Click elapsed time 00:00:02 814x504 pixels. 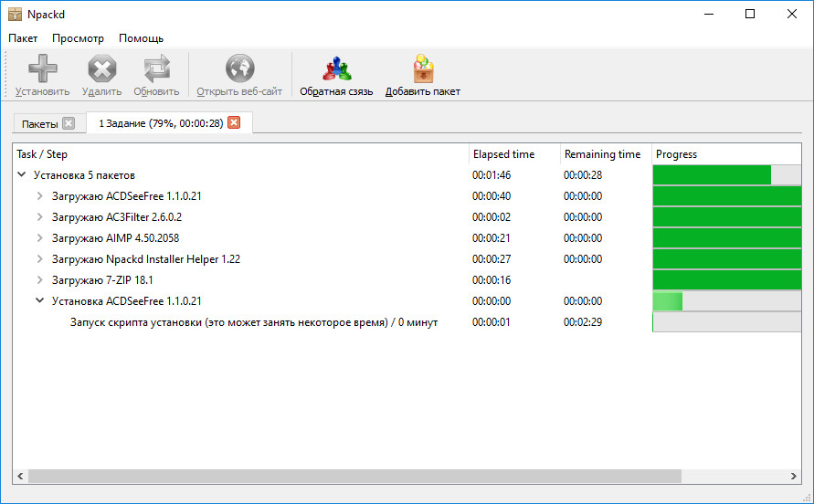tap(492, 217)
